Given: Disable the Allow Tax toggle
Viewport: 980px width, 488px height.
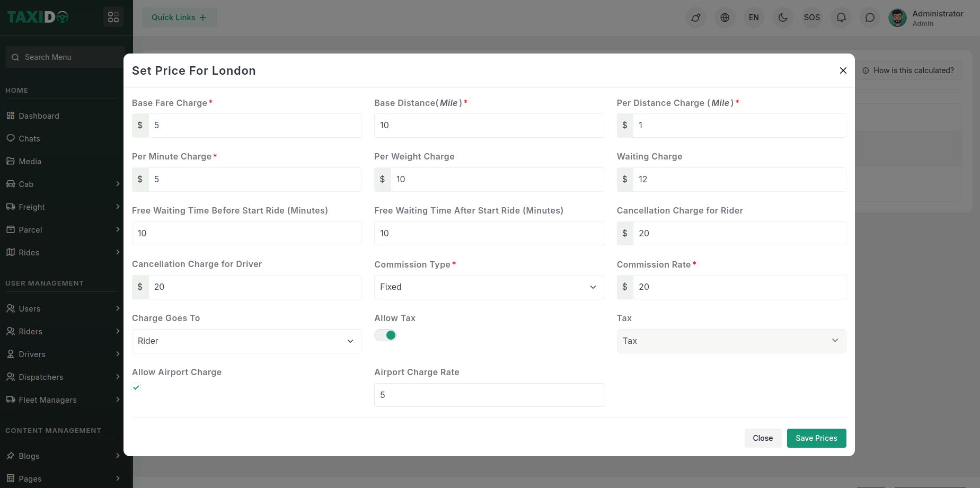Looking at the screenshot, I should tap(385, 335).
